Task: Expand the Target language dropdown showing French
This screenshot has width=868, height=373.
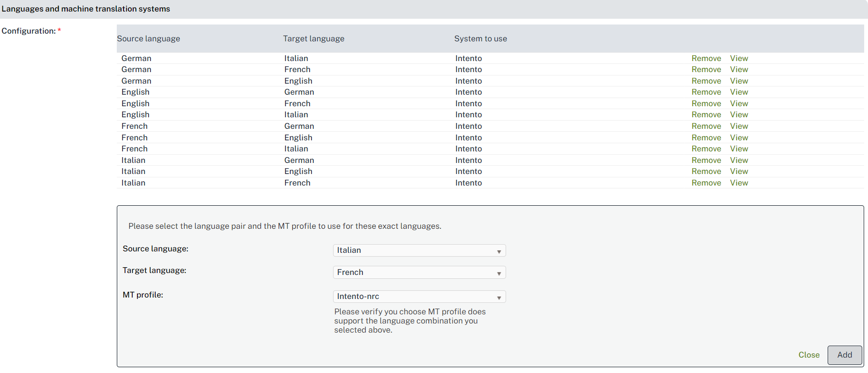Action: coord(419,273)
